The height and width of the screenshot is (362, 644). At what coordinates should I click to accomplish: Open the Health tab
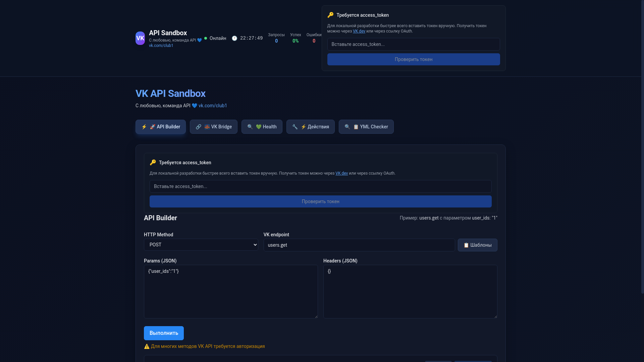(262, 127)
